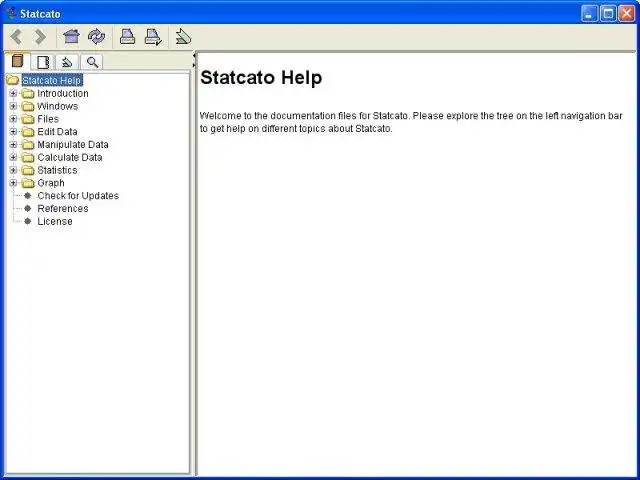The height and width of the screenshot is (480, 640).
Task: Expand the Graph folder
Action: [13, 183]
